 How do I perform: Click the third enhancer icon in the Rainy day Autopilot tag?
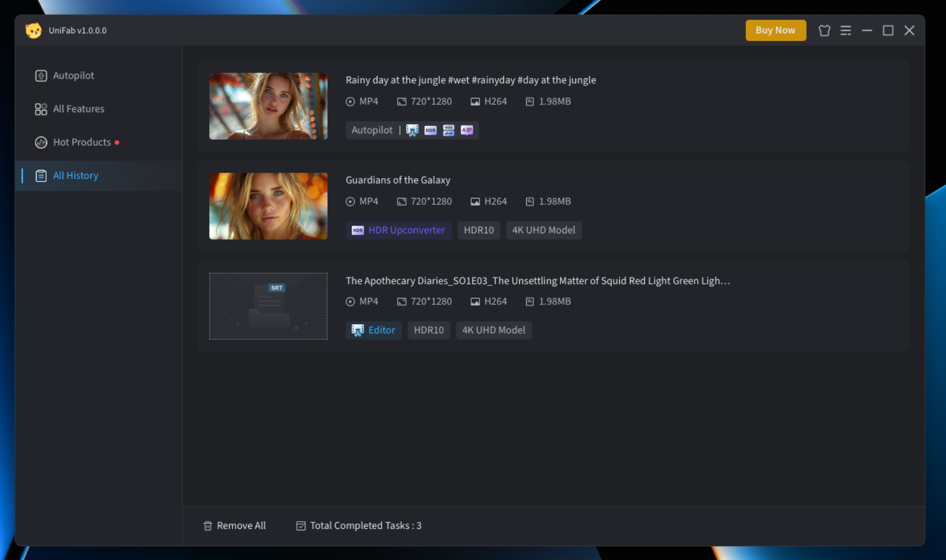448,130
